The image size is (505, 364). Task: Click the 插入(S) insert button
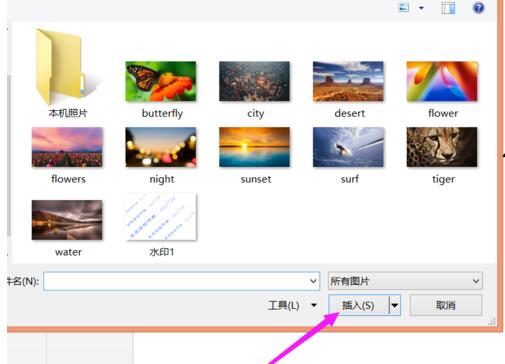358,305
